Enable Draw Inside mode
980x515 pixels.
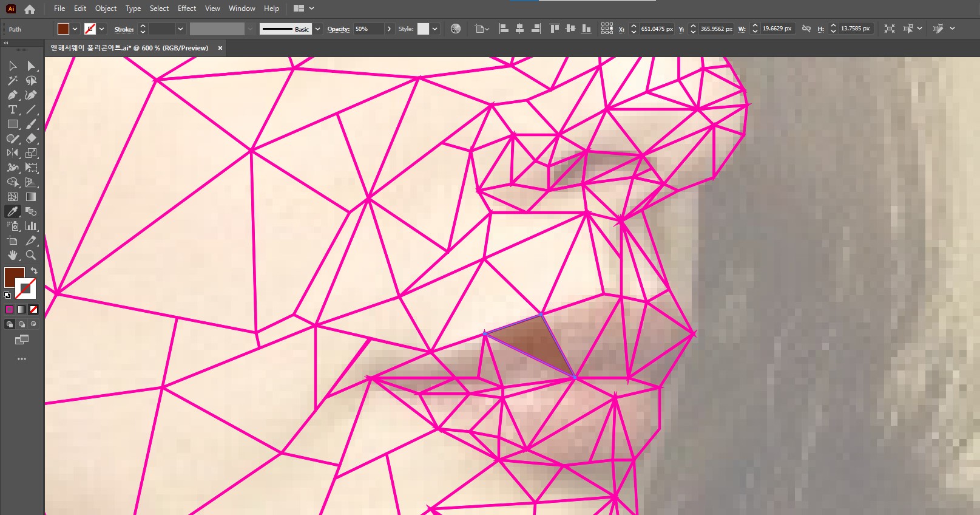tap(34, 324)
